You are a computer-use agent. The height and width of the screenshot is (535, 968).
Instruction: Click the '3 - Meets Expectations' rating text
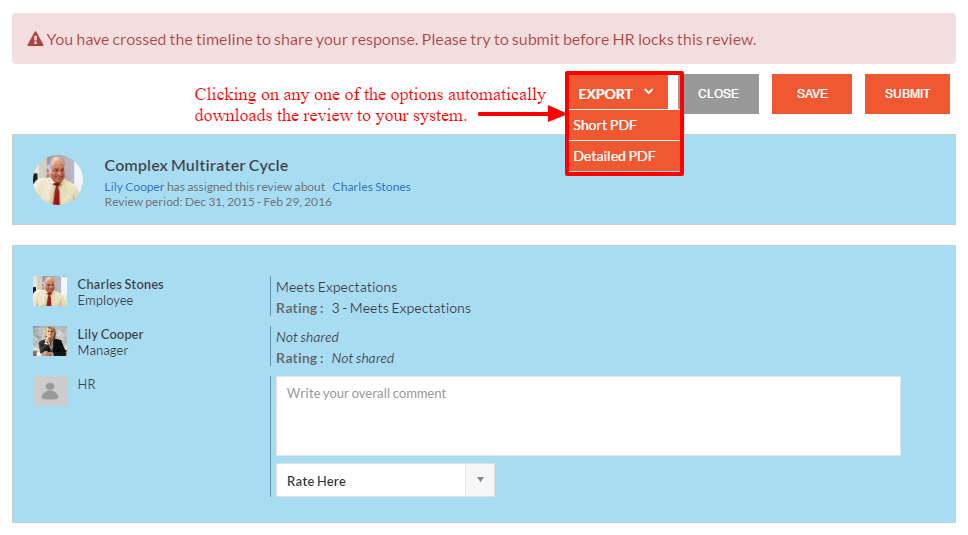point(401,308)
